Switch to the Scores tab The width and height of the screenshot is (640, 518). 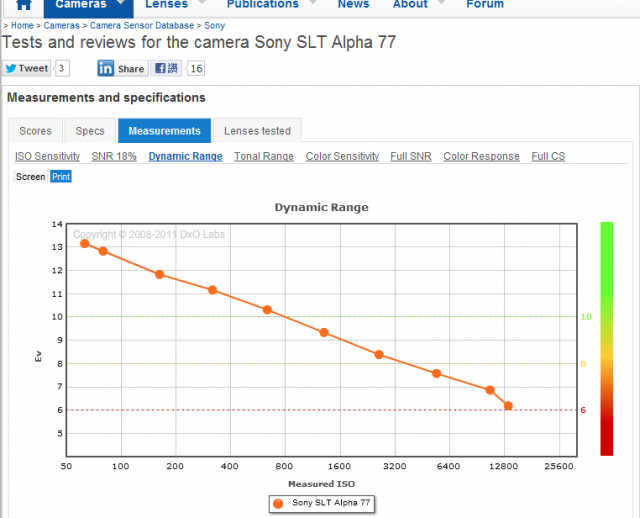point(36,131)
